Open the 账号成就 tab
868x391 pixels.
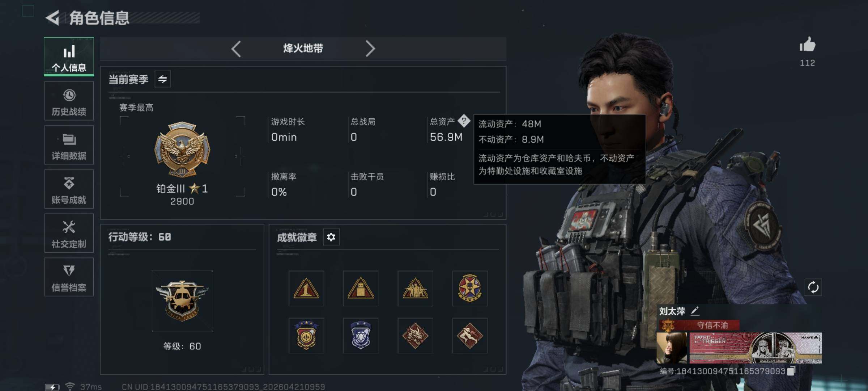[69, 189]
